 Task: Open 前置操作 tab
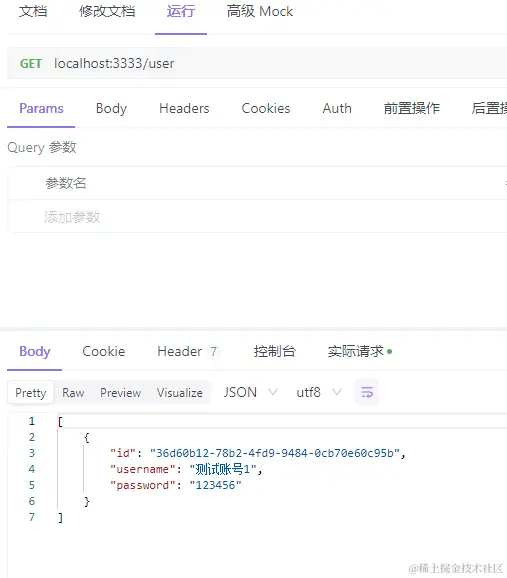coord(411,108)
